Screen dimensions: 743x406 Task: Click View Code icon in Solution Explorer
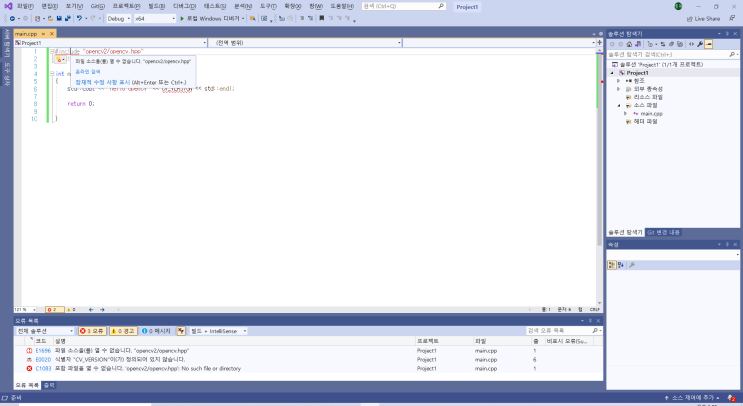[691, 44]
